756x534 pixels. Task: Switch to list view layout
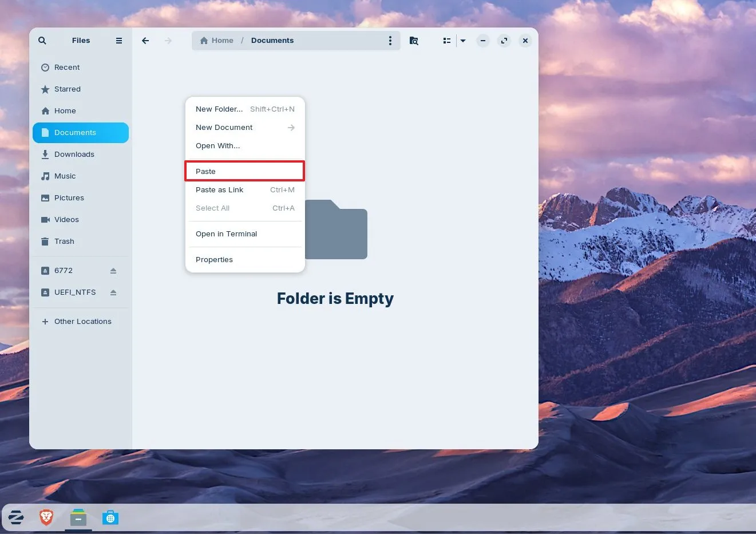click(x=446, y=40)
